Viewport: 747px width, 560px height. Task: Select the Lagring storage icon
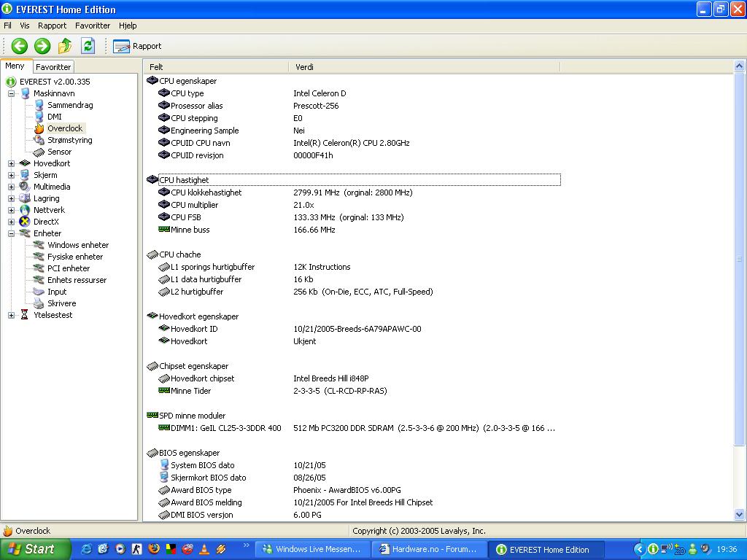pos(25,198)
